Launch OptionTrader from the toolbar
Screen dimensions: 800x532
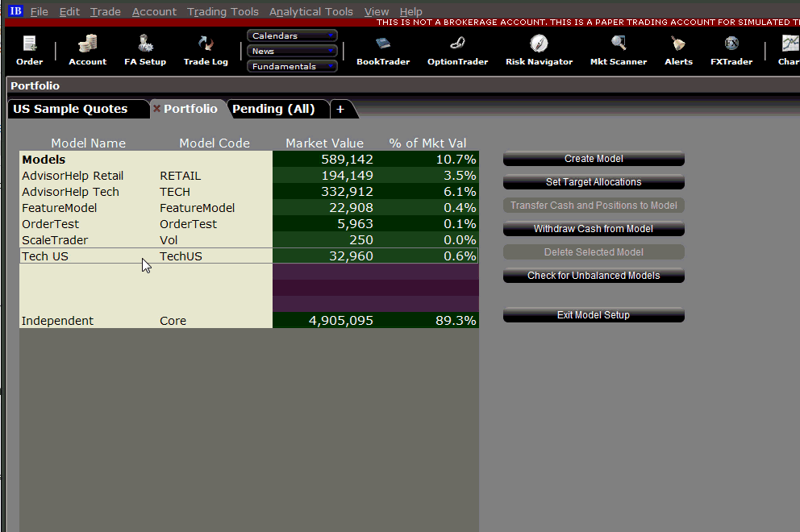(457, 50)
